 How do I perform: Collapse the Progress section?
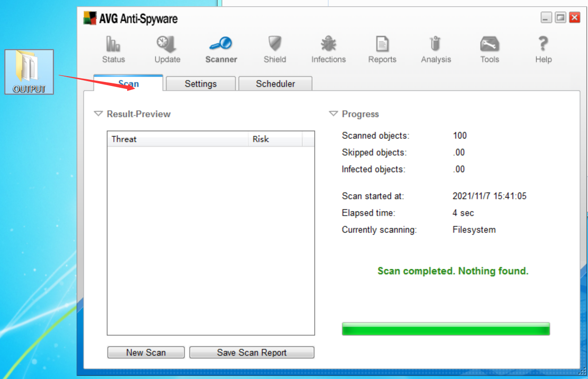(333, 114)
